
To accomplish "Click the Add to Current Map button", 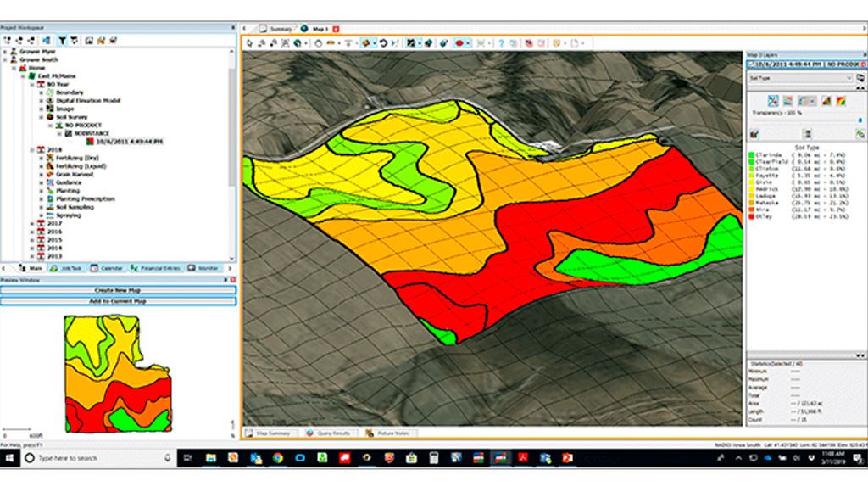I will pos(118,300).
